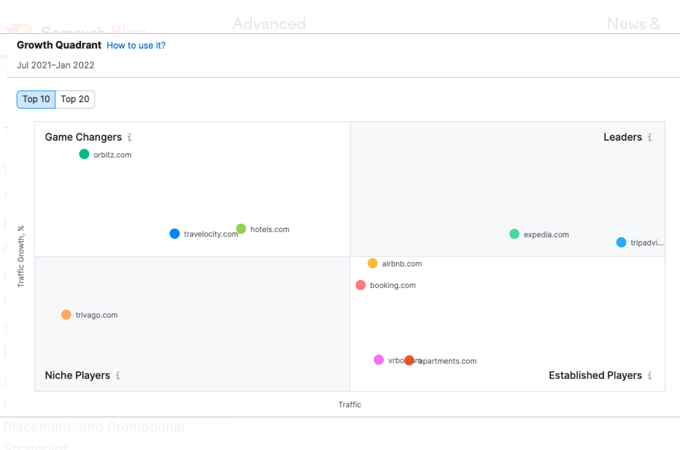This screenshot has width=680, height=450.
Task: Click the tripadvisor data point
Action: [x=621, y=242]
